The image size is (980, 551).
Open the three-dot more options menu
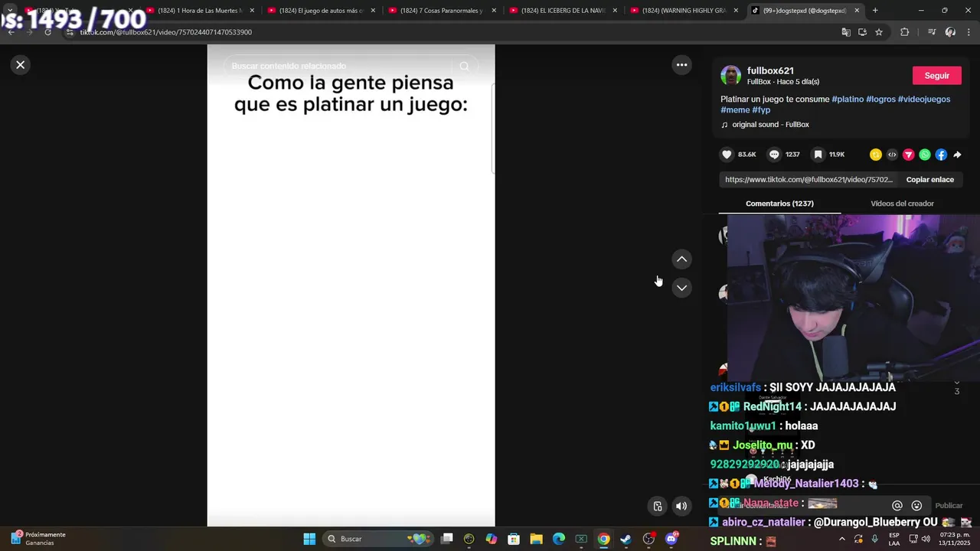(681, 65)
